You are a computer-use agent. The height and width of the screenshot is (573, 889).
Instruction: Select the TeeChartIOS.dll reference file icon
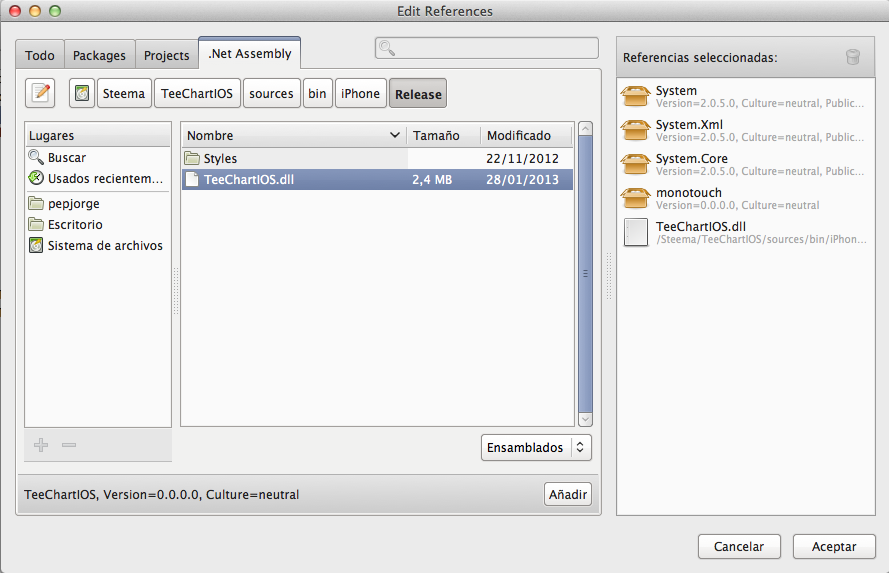[x=636, y=232]
